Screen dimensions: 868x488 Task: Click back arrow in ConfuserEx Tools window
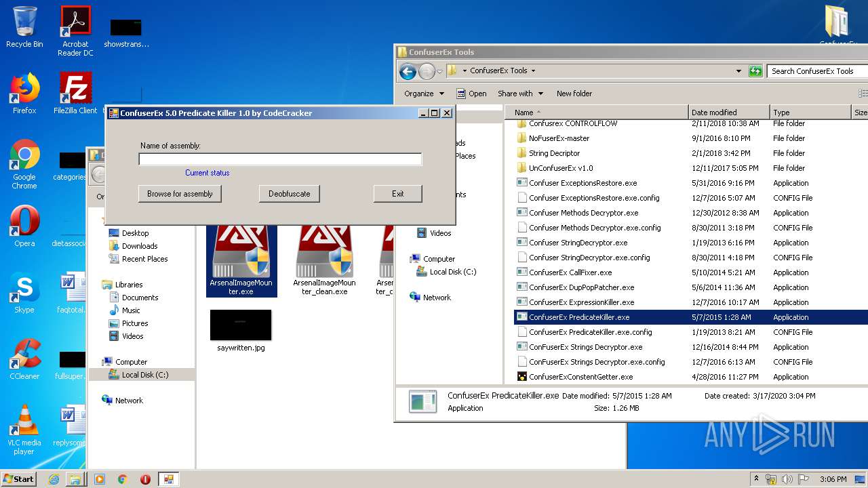[408, 70]
